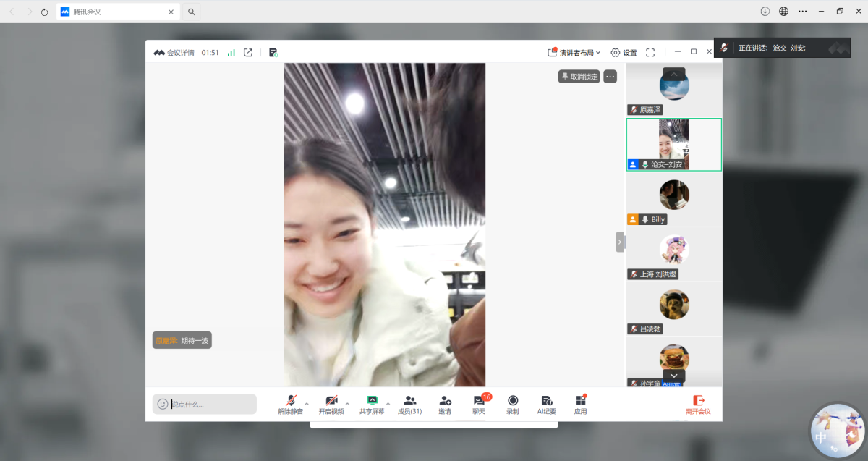Collapse the participant sidebar with arrow handle
This screenshot has height=461, width=868.
[620, 242]
